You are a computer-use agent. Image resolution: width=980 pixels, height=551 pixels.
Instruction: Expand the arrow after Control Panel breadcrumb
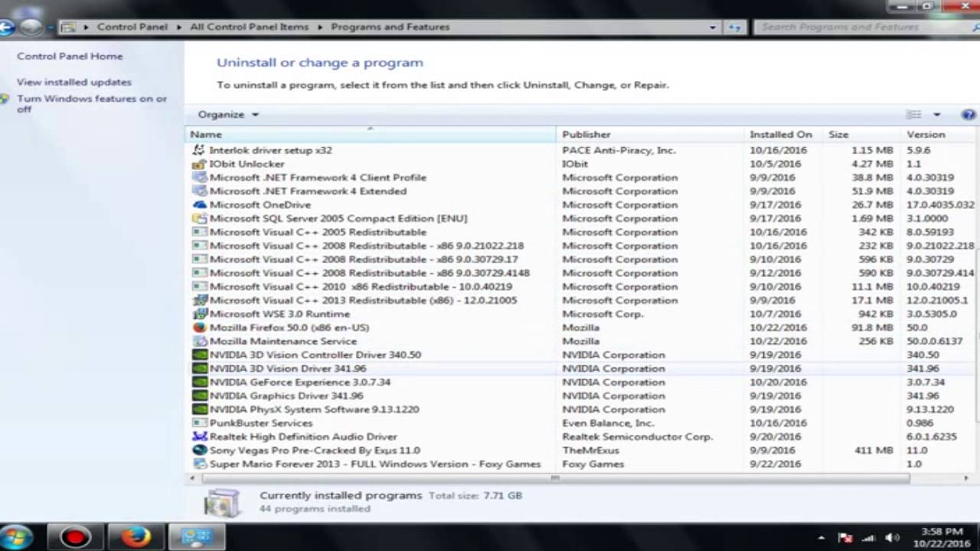(178, 27)
